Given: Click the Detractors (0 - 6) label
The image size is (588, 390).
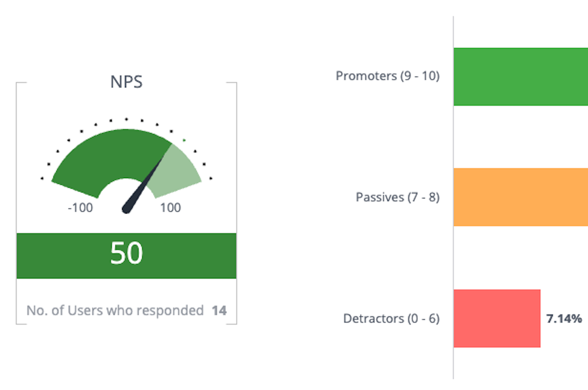Looking at the screenshot, I should click(391, 318).
